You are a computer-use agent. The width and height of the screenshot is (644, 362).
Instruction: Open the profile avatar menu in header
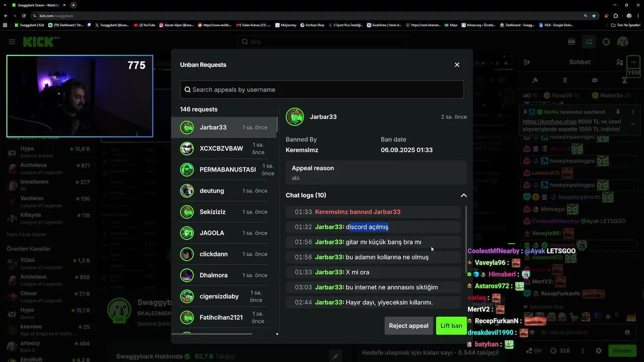pyautogui.click(x=623, y=42)
